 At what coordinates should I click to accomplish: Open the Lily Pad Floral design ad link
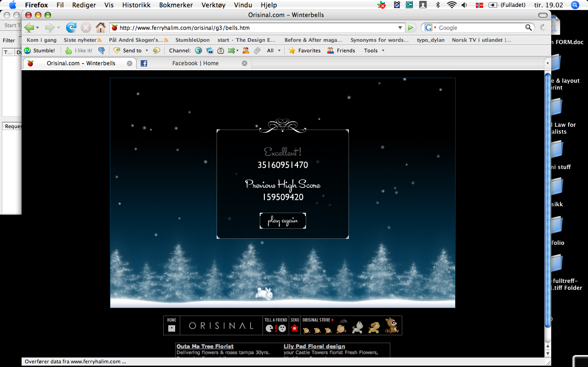click(314, 346)
